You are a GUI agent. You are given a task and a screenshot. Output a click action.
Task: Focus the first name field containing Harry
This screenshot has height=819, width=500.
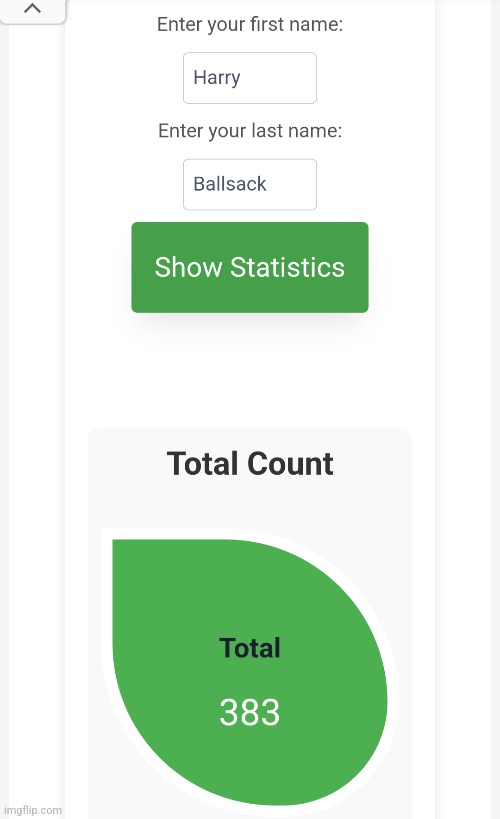coord(250,78)
